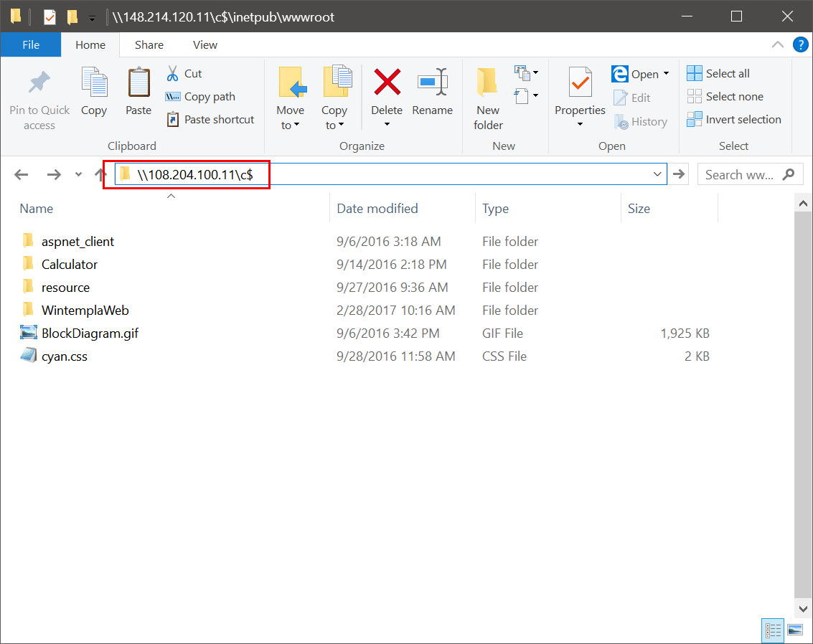Go up one folder level arrow
The height and width of the screenshot is (644, 813).
[x=100, y=174]
